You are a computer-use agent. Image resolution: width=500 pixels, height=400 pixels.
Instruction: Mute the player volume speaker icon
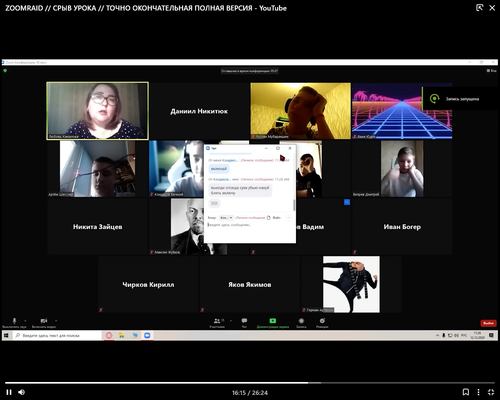[x=22, y=392]
